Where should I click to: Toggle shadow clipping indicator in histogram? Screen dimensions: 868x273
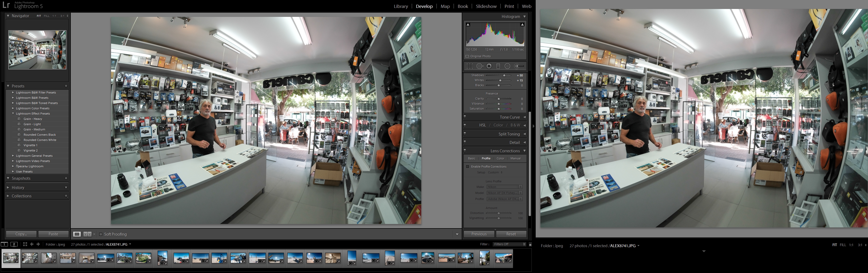[x=468, y=25]
